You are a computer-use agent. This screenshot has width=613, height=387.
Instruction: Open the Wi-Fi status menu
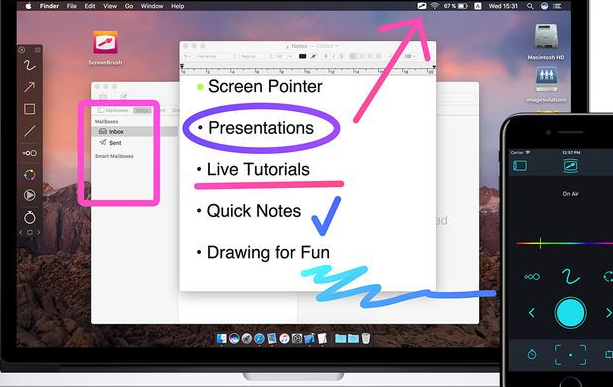coord(434,6)
